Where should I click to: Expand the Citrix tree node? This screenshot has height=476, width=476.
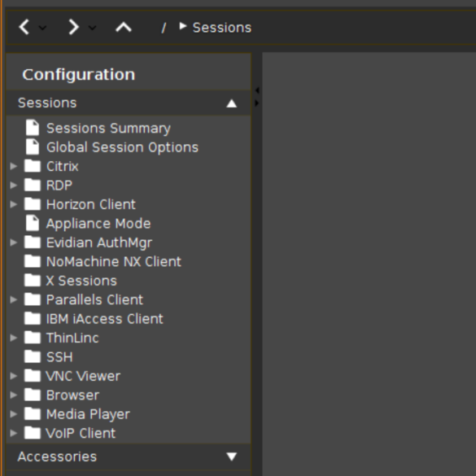[13, 166]
